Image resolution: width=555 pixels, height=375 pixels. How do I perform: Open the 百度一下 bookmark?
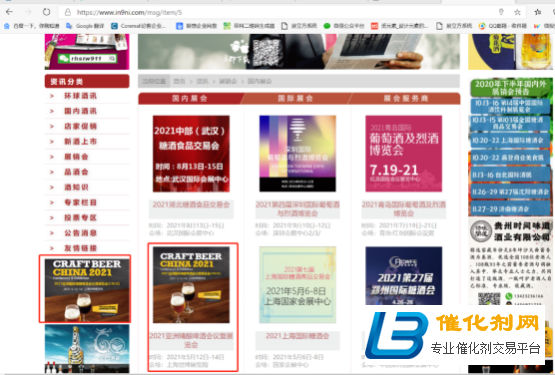tap(32, 26)
